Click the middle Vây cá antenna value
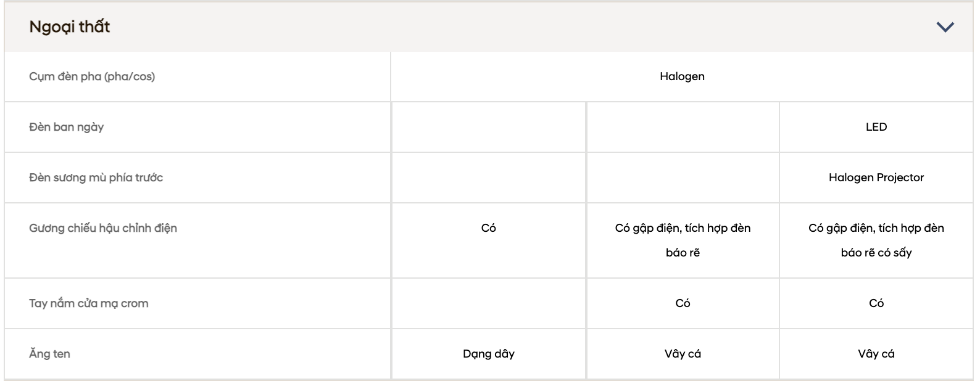Viewport: 980px width, 381px height. point(683,354)
